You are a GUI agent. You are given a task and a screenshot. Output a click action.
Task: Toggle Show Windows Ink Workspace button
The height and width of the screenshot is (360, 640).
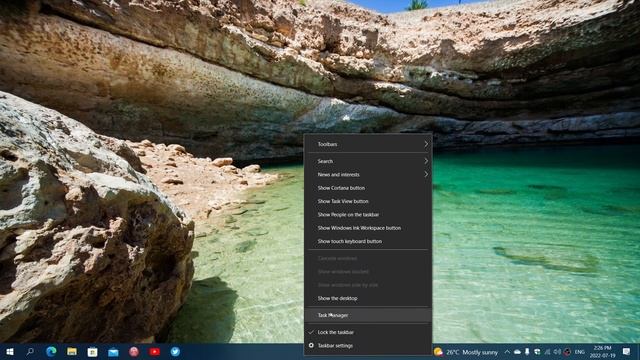tap(368, 228)
